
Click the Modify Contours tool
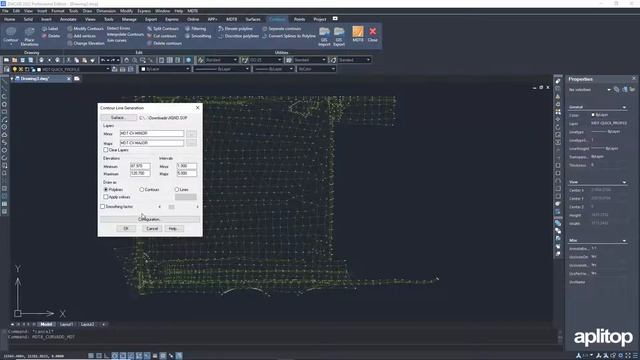(85, 29)
